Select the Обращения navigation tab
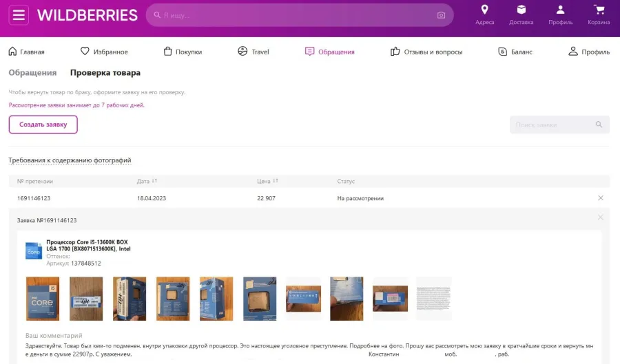620x364 pixels. (x=330, y=52)
